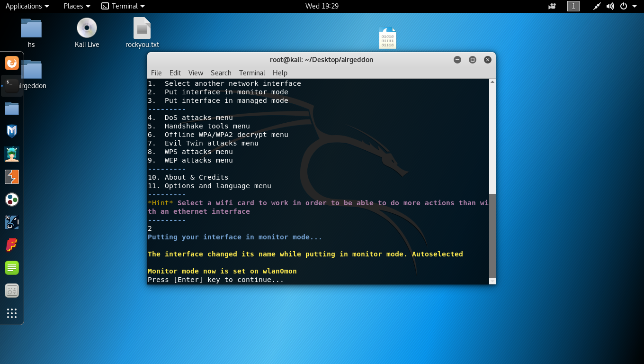Viewport: 644px width, 364px height.
Task: Minimize the terminal window
Action: pos(457,60)
